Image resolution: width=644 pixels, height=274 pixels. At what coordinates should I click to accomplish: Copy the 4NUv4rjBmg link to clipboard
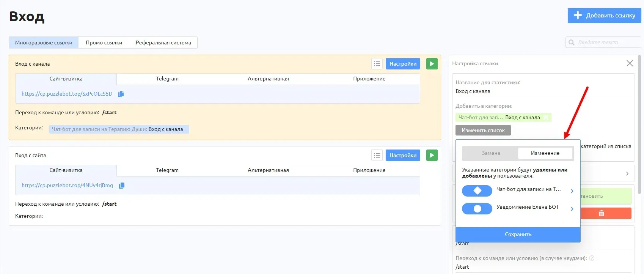point(122,185)
